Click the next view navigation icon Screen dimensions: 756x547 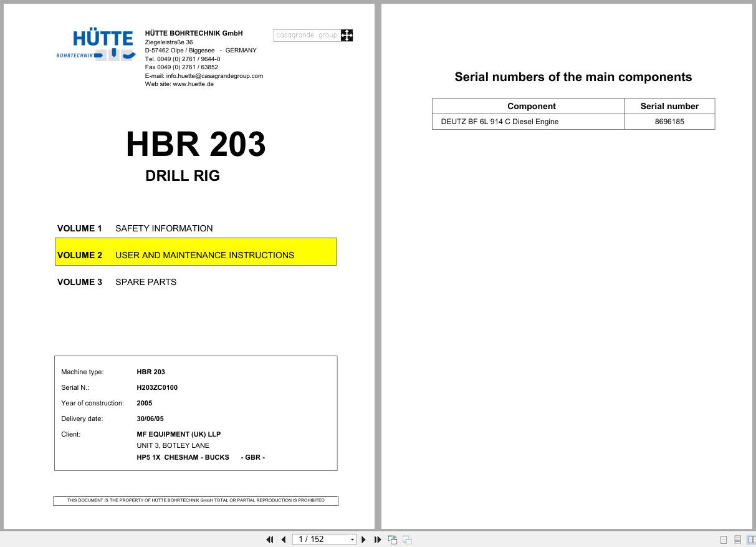tap(406, 539)
